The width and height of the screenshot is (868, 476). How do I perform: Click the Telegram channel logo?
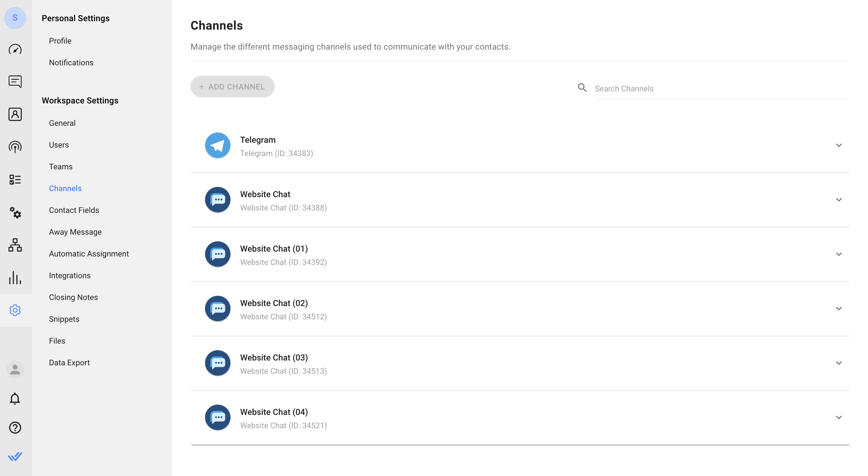[218, 145]
